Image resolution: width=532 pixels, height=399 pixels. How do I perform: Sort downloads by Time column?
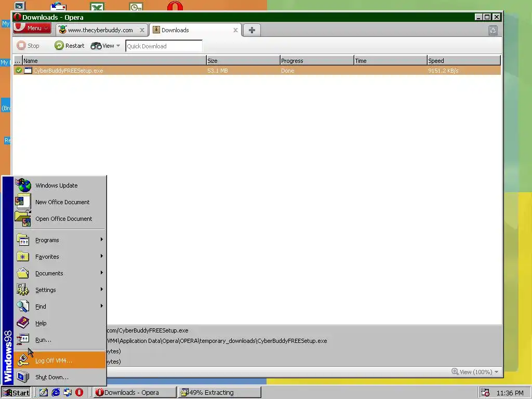point(391,60)
